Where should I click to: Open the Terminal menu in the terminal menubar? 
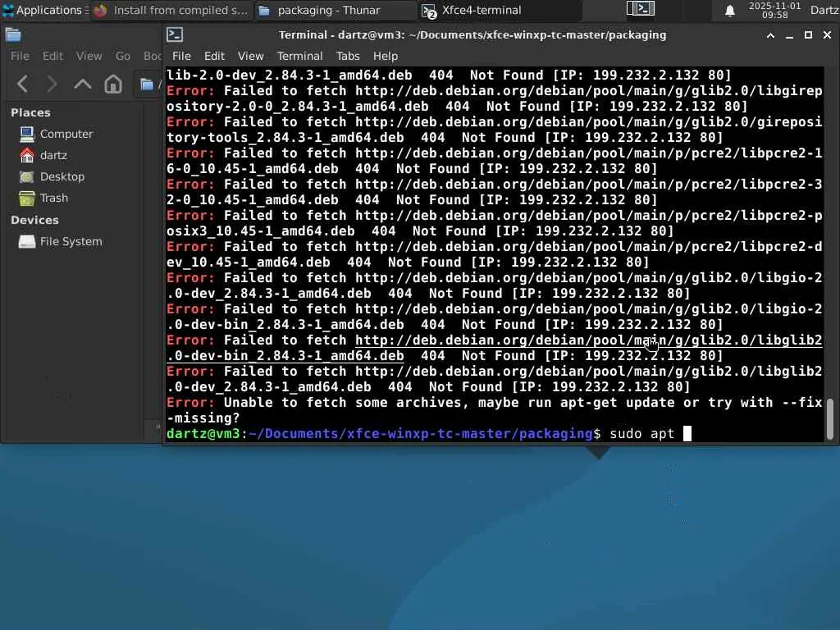[x=299, y=56]
